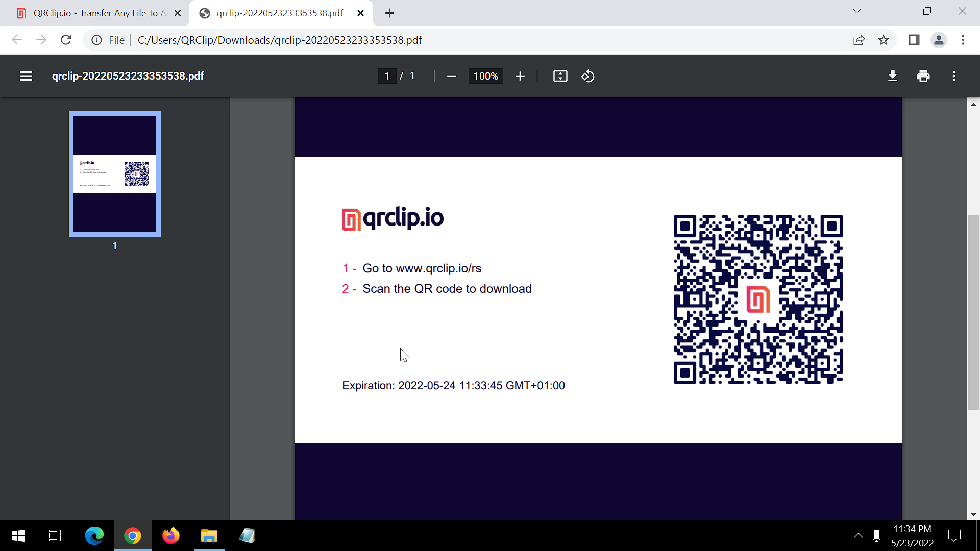Close the qrclip PDF tab
This screenshot has width=980, height=551.
click(360, 13)
